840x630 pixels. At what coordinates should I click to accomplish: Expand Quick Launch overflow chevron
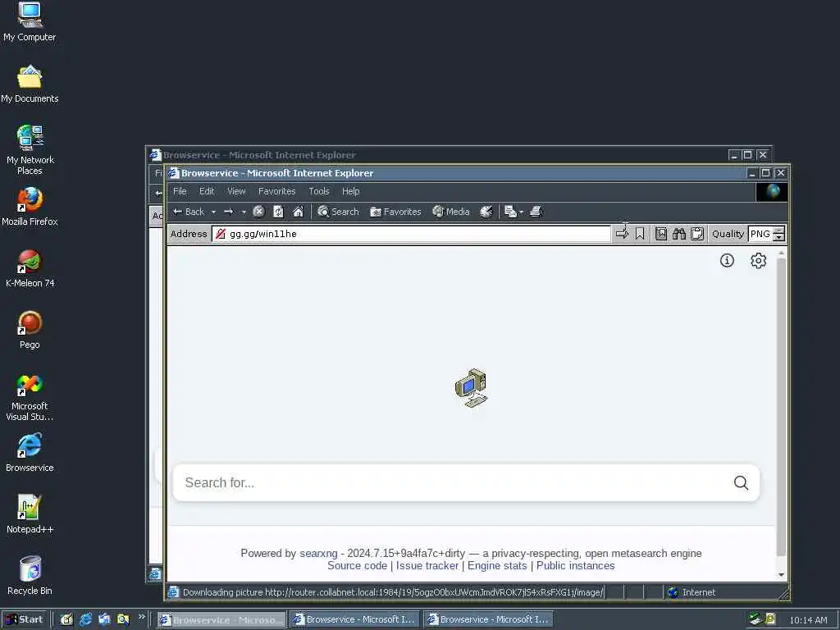pyautogui.click(x=141, y=617)
